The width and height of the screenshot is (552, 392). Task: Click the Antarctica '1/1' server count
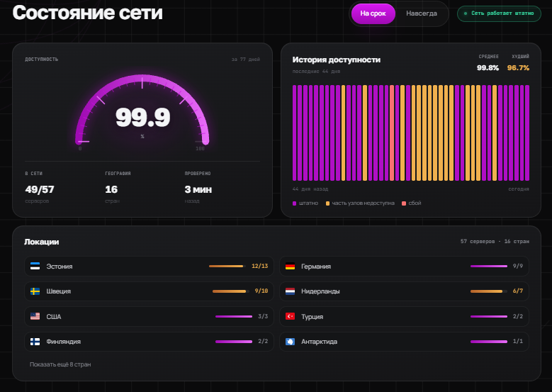coord(517,341)
